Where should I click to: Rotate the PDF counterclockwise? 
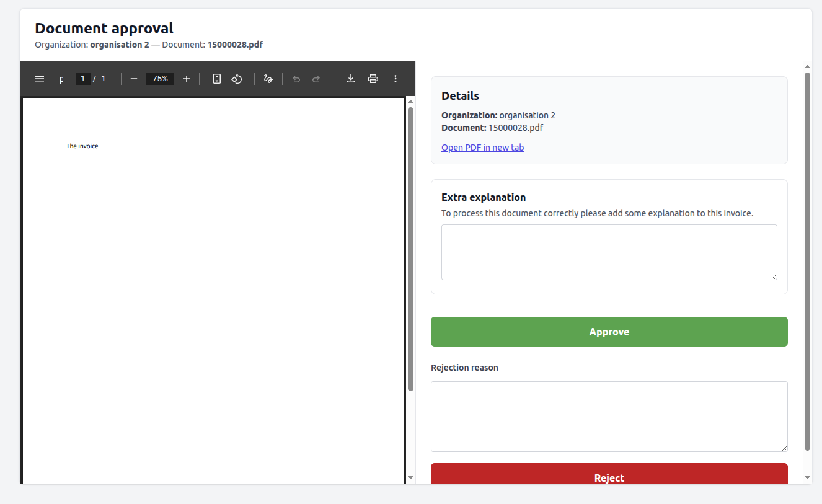coord(237,79)
